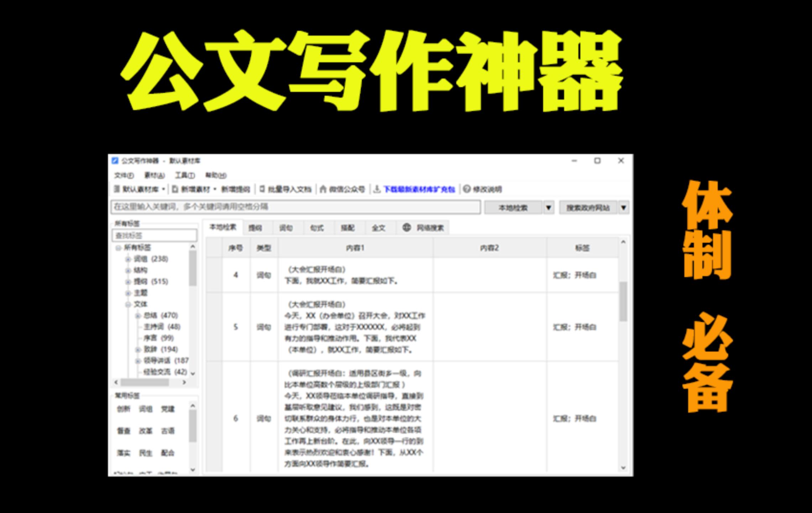The width and height of the screenshot is (812, 513).
Task: Click the 内容1 column header
Action: tap(355, 248)
